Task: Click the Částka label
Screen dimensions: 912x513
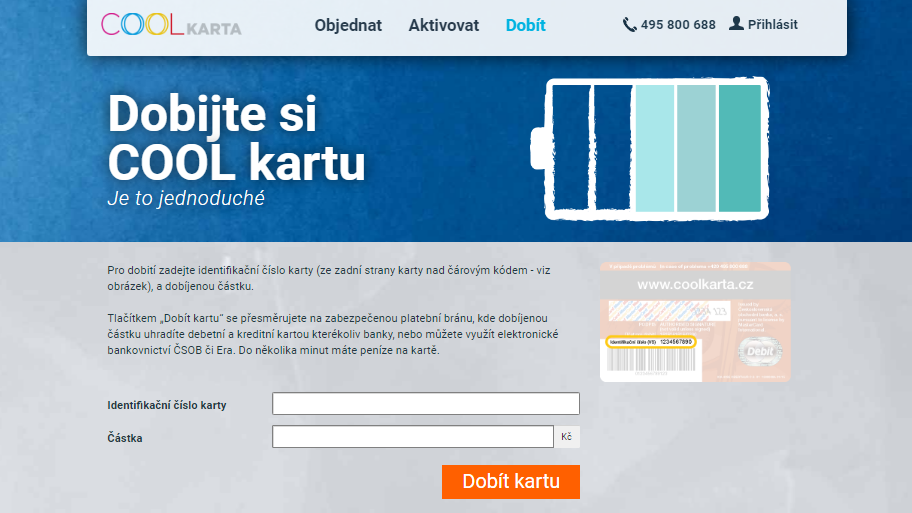Action: pos(124,438)
